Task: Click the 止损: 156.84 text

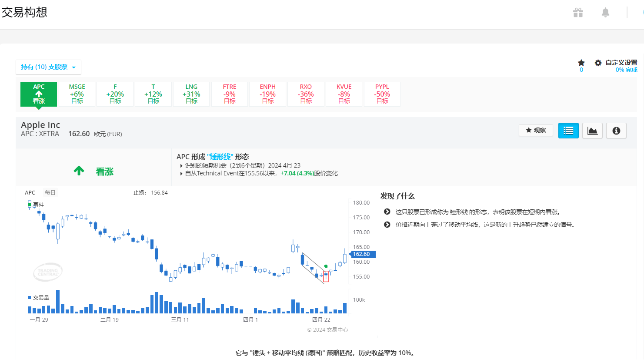Action: pos(150,192)
